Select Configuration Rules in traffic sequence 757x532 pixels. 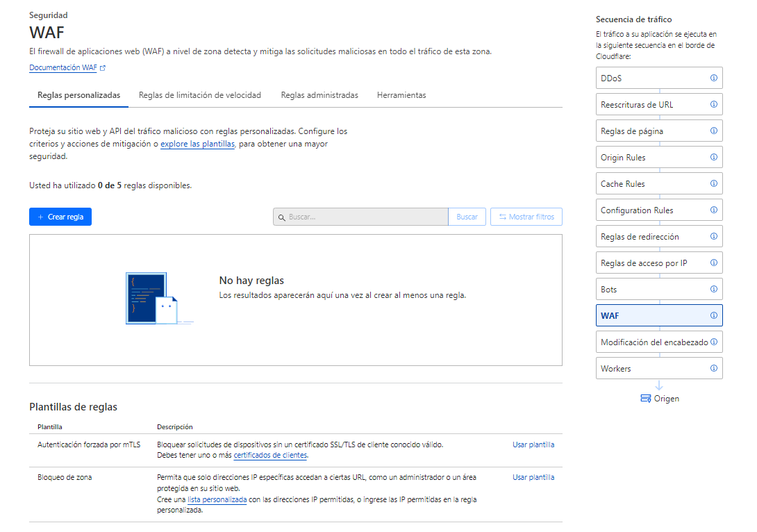(x=637, y=210)
